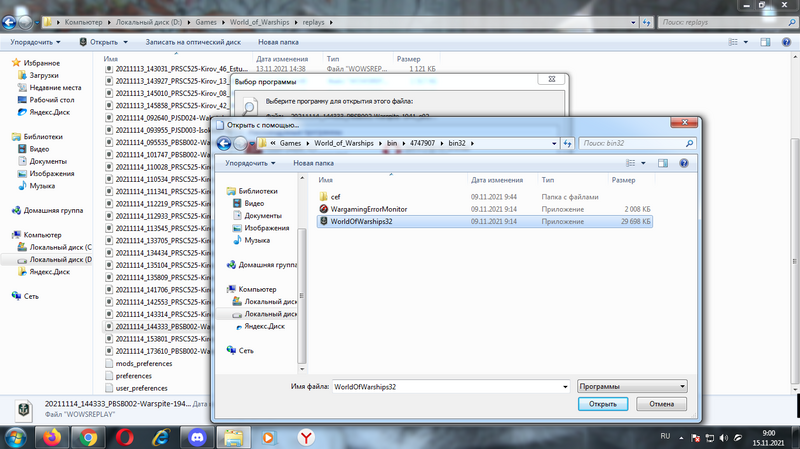The width and height of the screenshot is (800, 449).
Task: Select Библиотеки in dialog navigation tree
Action: (258, 191)
